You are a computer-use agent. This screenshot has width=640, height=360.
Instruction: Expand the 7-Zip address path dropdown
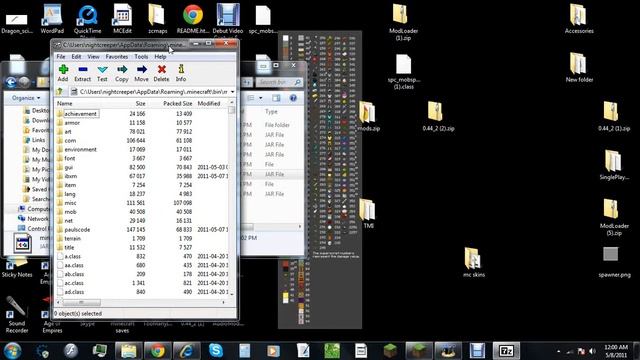pyautogui.click(x=233, y=92)
